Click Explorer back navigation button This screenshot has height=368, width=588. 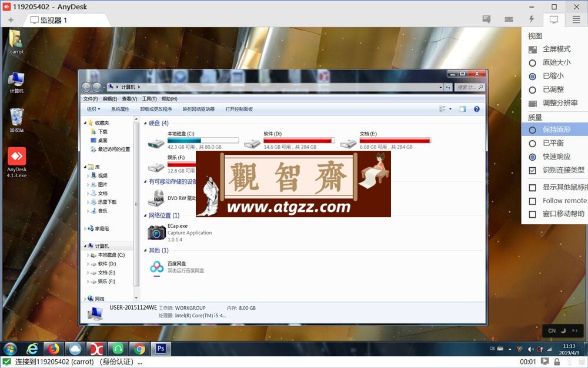(x=86, y=88)
